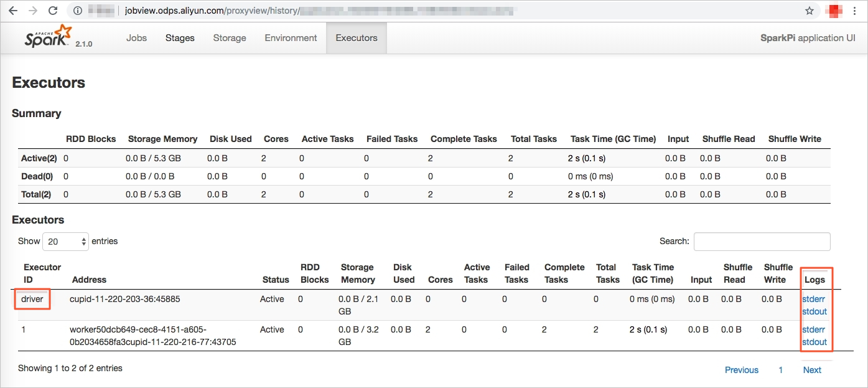Select page 1 in pagination

[781, 370]
